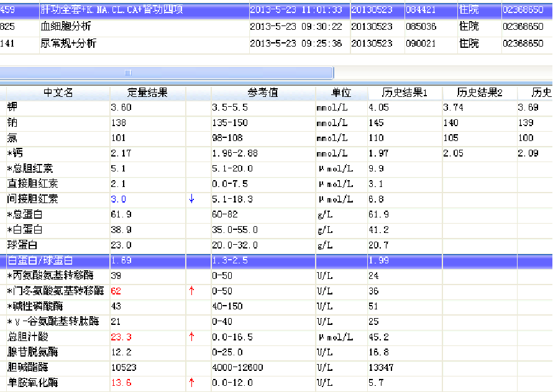Select the γ-谷氨酰基转肽酶 row name
Screen dimensions: 553x392
53,321
